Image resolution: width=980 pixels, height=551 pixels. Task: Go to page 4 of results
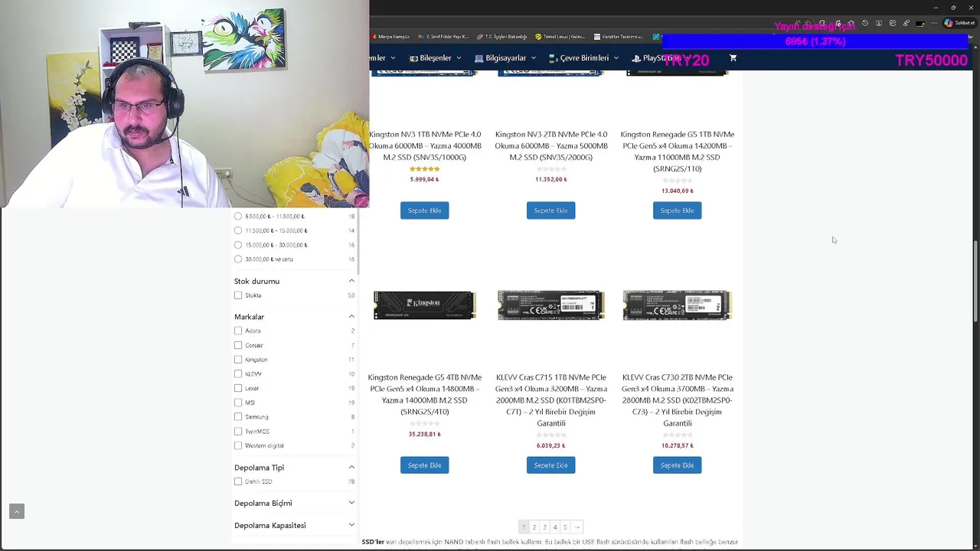pyautogui.click(x=555, y=527)
